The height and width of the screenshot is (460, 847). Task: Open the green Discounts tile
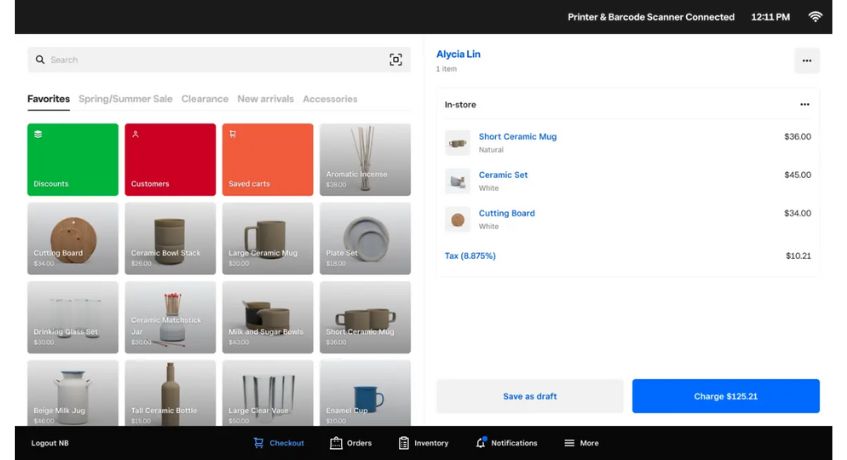coord(72,160)
